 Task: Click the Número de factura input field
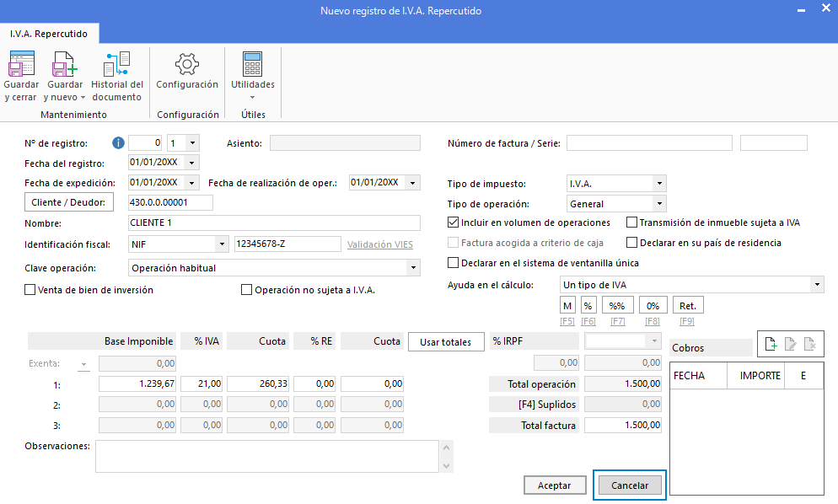649,143
